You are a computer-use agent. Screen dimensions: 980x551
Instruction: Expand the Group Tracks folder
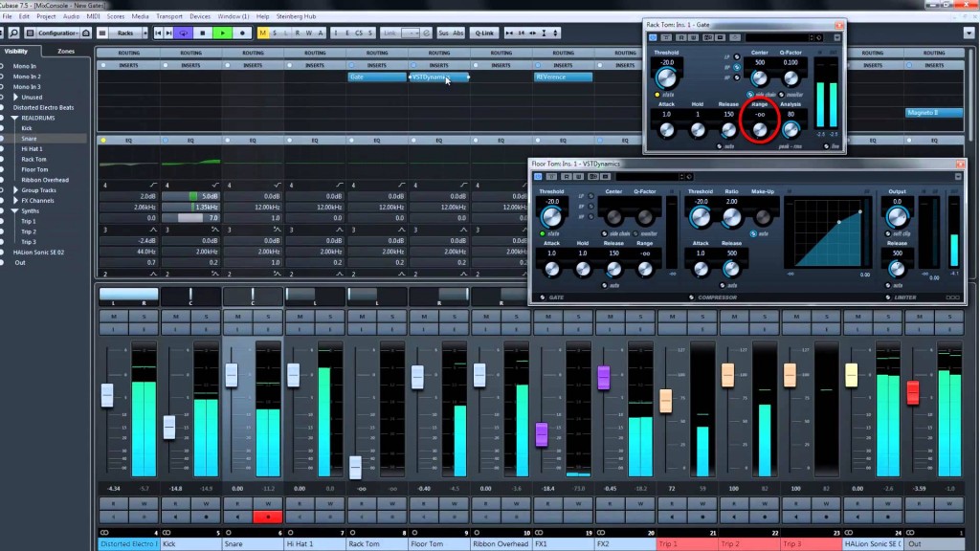15,190
